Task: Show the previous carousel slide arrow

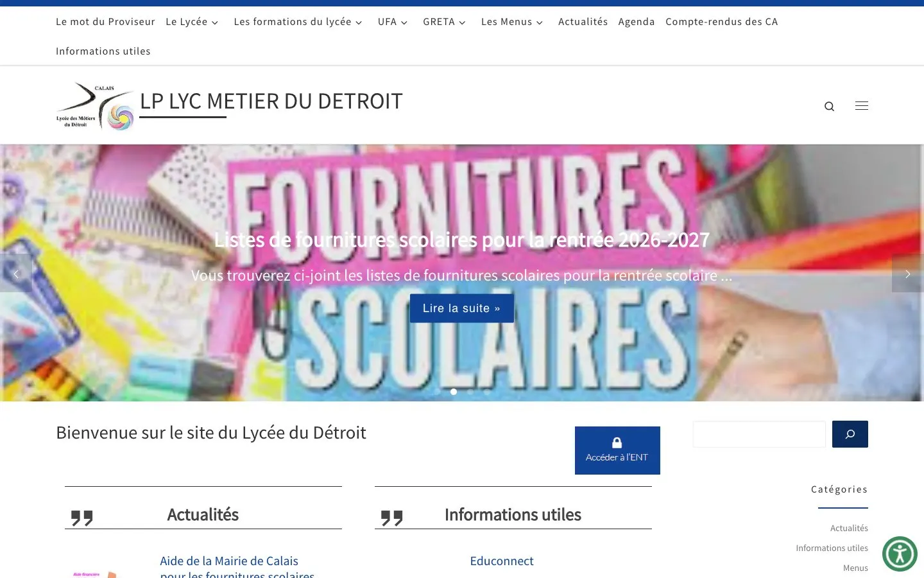Action: 16,274
